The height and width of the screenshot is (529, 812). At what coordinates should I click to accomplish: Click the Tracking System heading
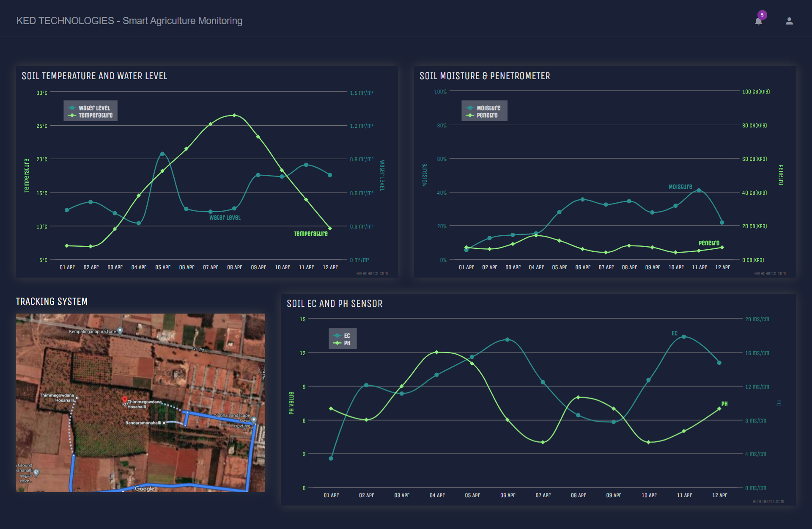(x=52, y=301)
